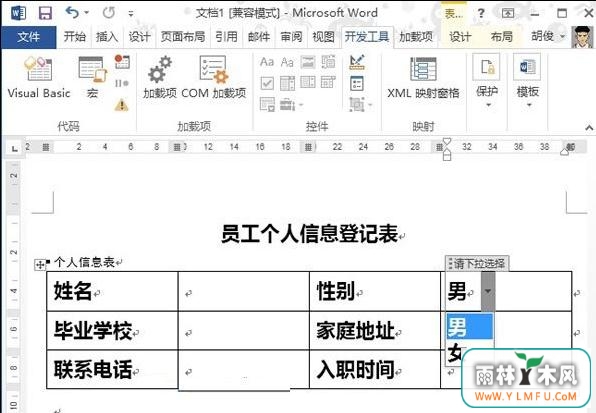
Task: Open the COM 加载项 dialog
Action: [x=213, y=78]
